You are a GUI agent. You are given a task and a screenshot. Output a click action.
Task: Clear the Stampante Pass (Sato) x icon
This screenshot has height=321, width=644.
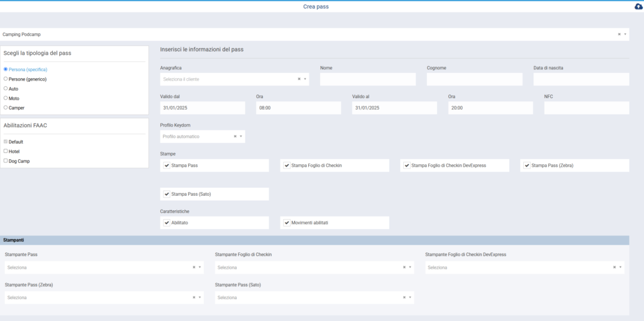pyautogui.click(x=404, y=298)
